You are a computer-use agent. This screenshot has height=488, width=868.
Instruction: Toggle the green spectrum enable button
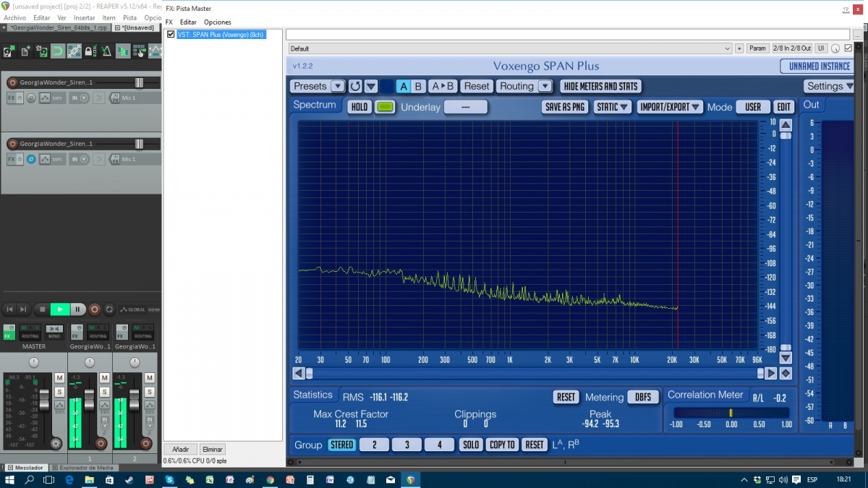pyautogui.click(x=386, y=107)
